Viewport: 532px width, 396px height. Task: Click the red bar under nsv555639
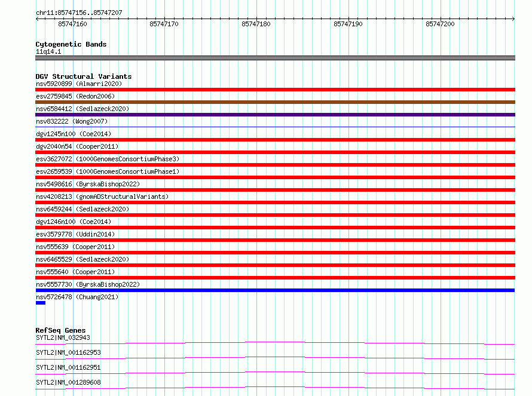(x=275, y=253)
